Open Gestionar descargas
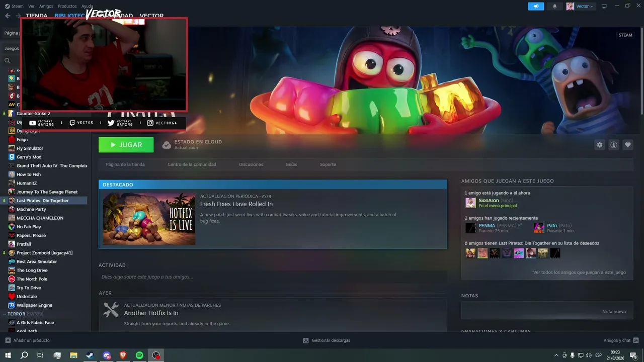This screenshot has height=362, width=644. click(327, 340)
